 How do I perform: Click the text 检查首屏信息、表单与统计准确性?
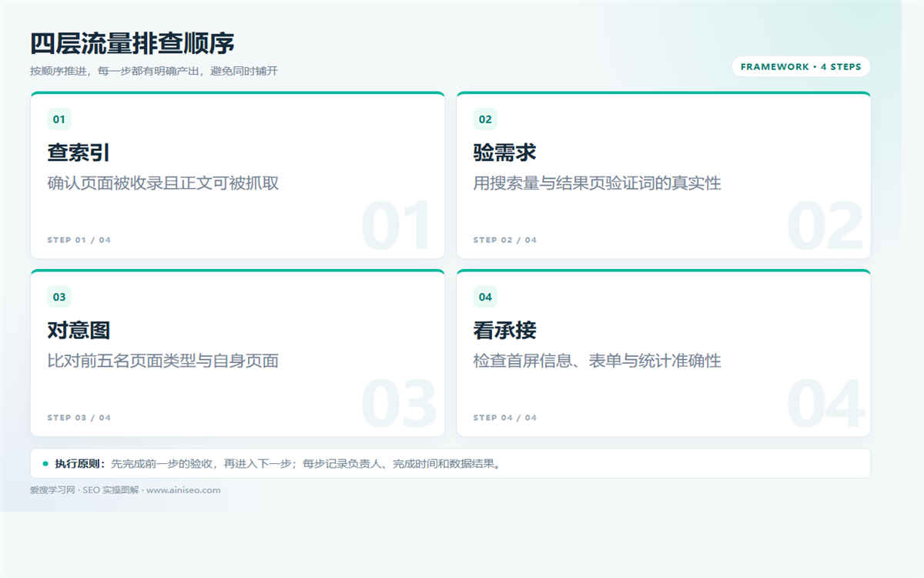click(597, 361)
